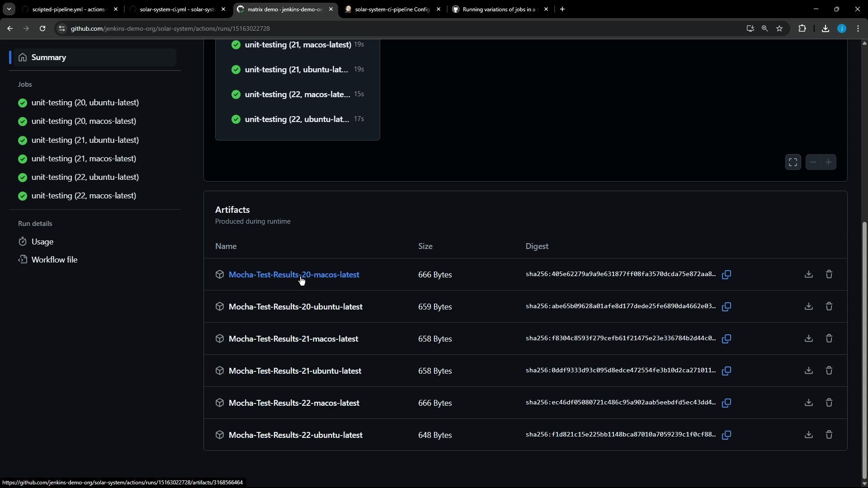Image resolution: width=868 pixels, height=488 pixels.
Task: Select unit-testing (21, macos-latest) graph node
Action: [x=297, y=45]
